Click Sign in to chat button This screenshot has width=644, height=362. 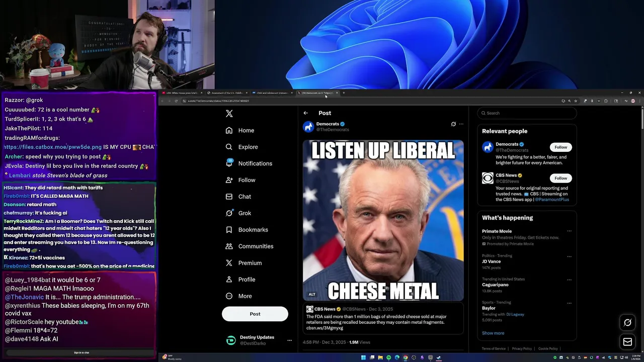82,352
